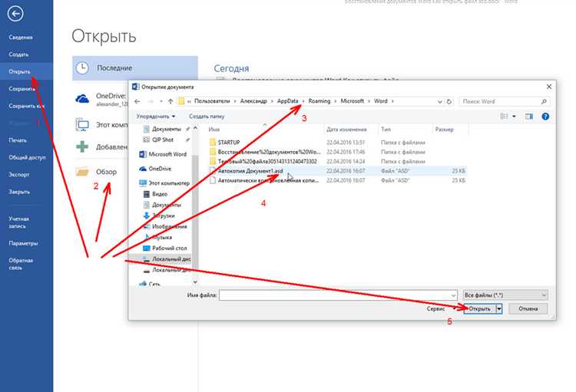Screen dimensions: 576x392
Task: Click AppData breadcrumb segment
Action: pyautogui.click(x=288, y=101)
